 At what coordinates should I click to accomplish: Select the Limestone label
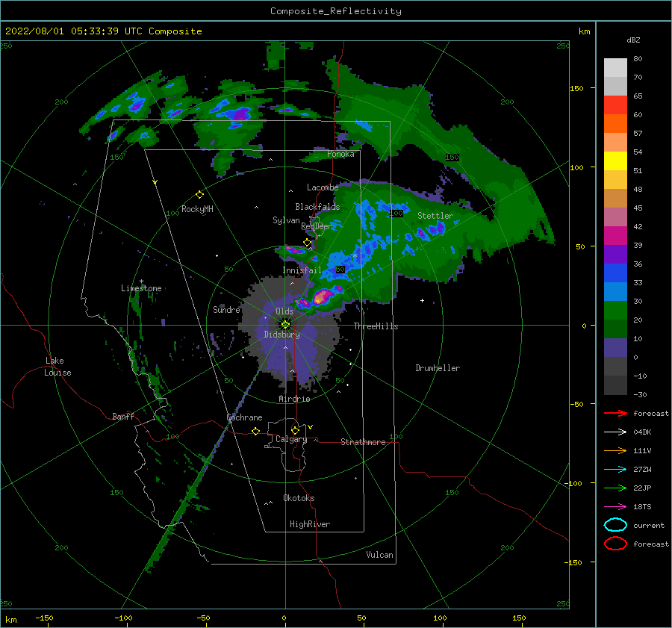coord(141,288)
